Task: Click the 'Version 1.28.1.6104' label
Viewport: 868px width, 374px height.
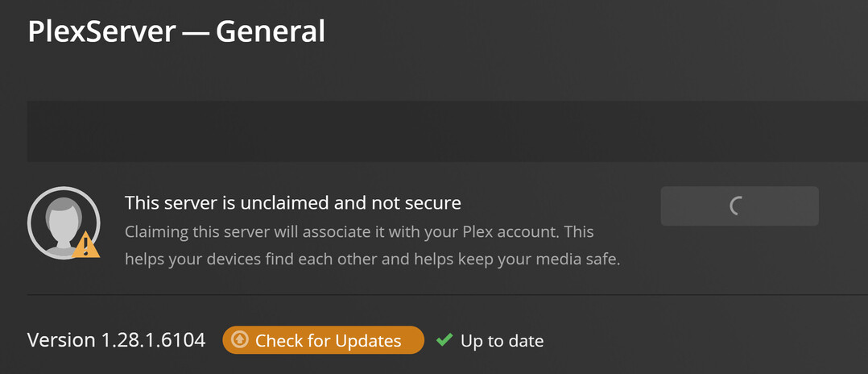Action: pyautogui.click(x=116, y=340)
